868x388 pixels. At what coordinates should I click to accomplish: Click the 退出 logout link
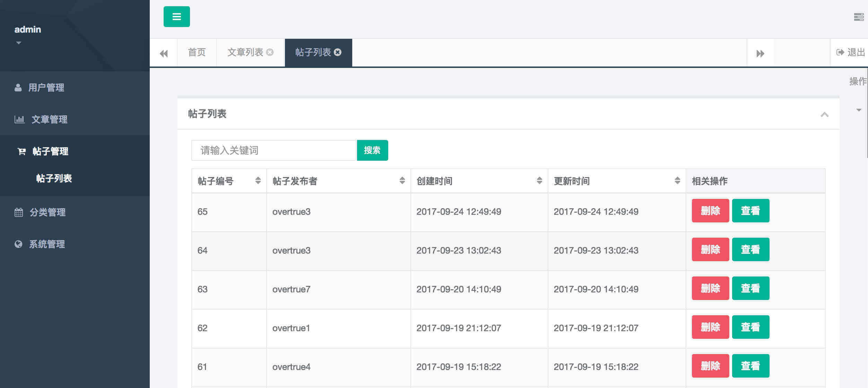pos(851,52)
